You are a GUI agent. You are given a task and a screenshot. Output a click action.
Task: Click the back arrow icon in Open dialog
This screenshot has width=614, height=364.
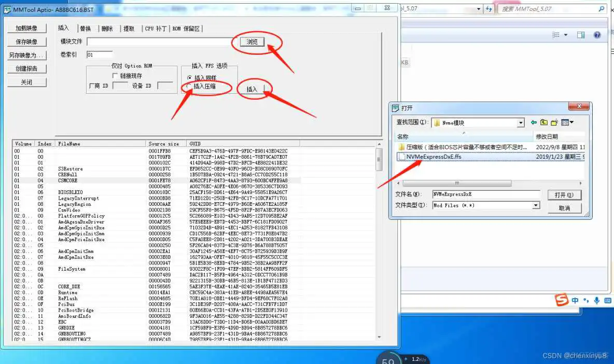[533, 122]
